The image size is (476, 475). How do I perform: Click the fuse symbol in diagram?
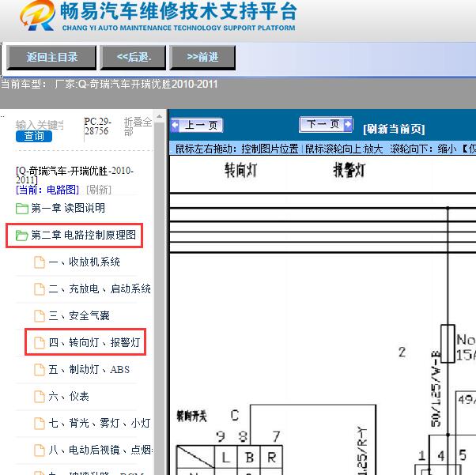[x=448, y=344]
